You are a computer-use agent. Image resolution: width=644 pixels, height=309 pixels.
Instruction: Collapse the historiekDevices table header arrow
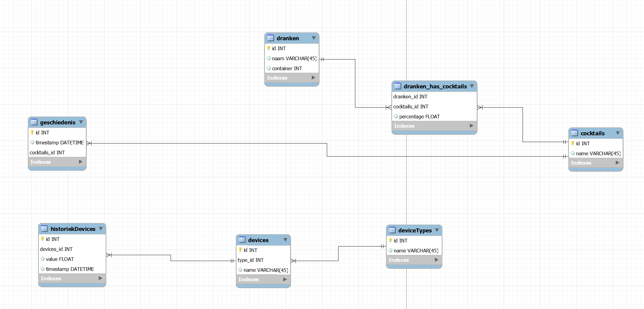tap(101, 229)
